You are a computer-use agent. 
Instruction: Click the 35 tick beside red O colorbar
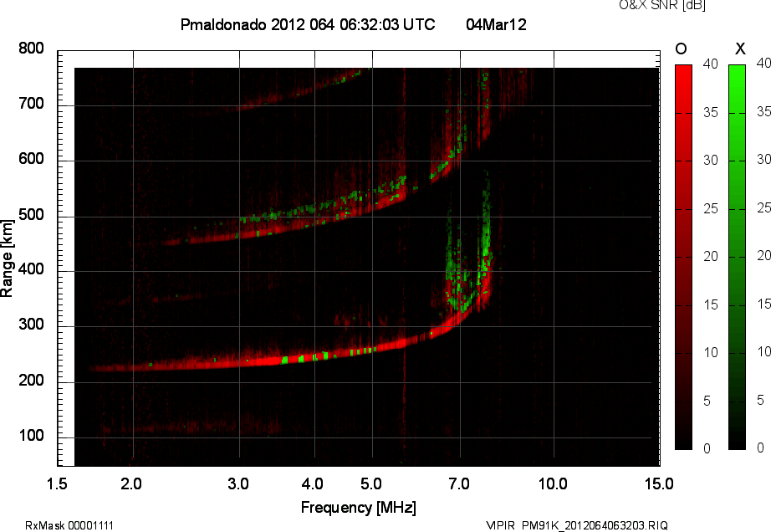[x=711, y=113]
